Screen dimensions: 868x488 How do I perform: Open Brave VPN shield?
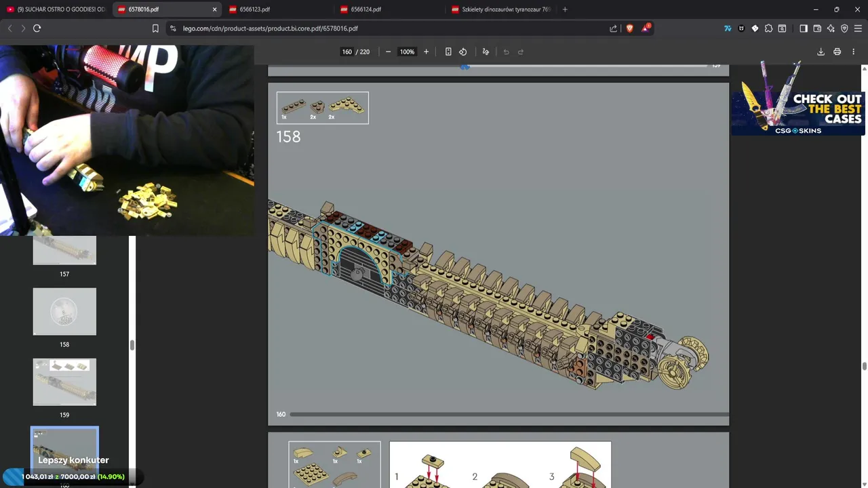[844, 28]
